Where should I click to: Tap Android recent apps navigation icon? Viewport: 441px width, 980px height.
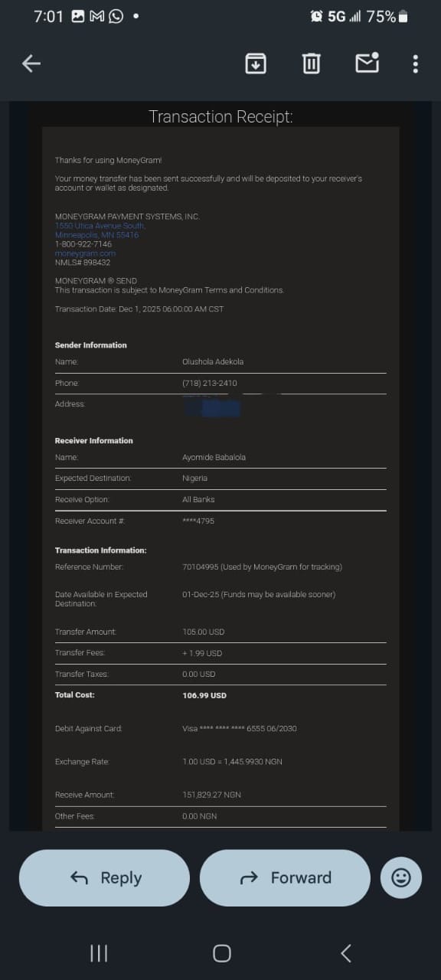[99, 953]
